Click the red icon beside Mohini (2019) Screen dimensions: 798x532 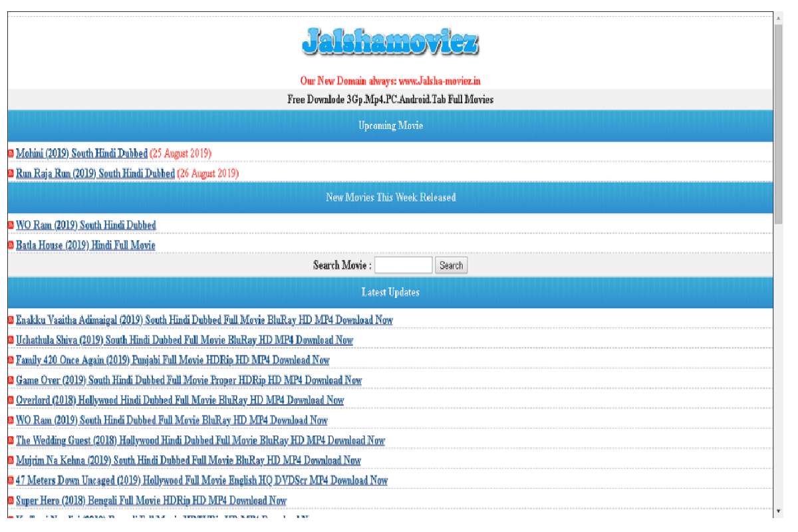point(11,154)
